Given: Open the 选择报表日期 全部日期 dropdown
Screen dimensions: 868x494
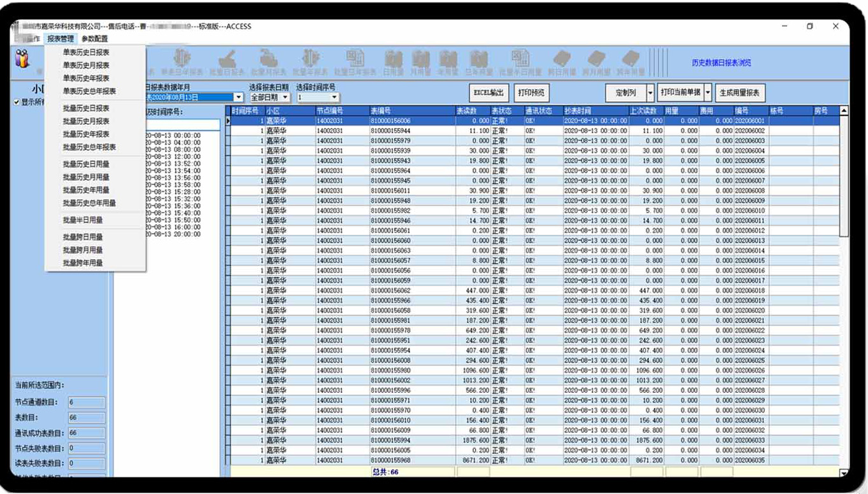Looking at the screenshot, I should point(285,97).
